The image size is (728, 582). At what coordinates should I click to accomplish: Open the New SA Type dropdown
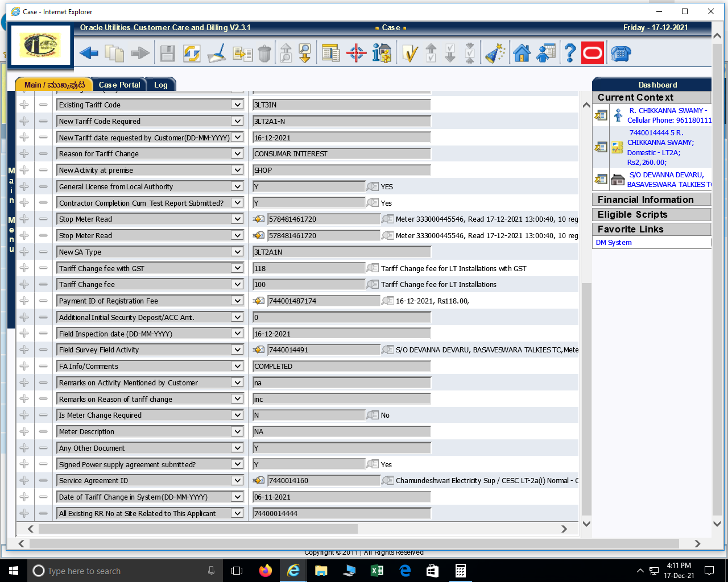click(237, 252)
